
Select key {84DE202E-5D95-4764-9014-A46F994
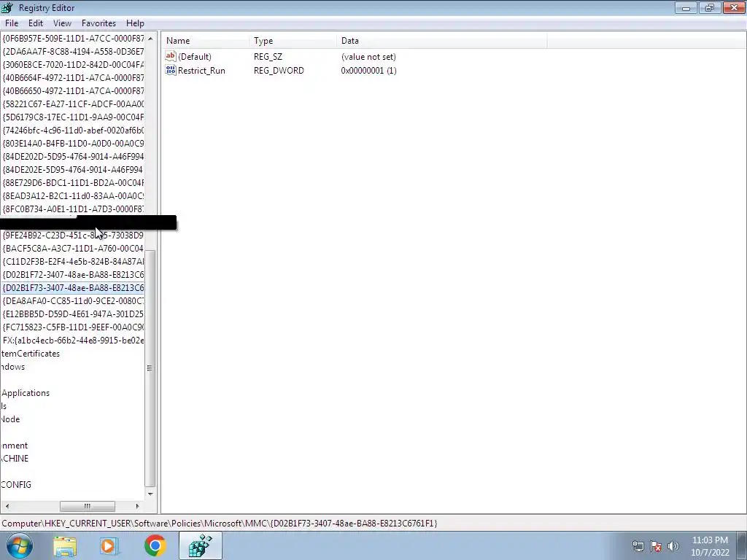(x=73, y=169)
